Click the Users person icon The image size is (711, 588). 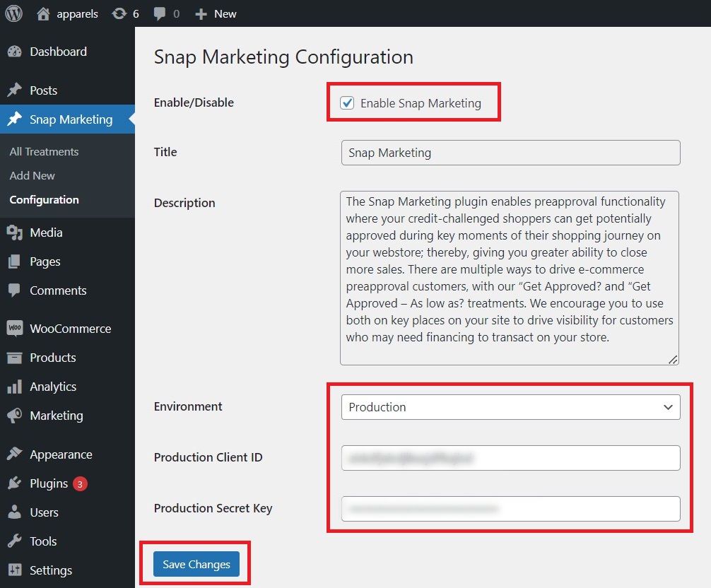[x=15, y=512]
